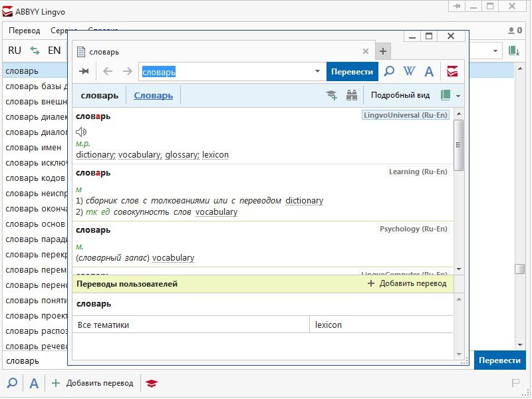Image resolution: width=532 pixels, height=399 pixels.
Task: Click dictionary in Learning entry
Action: (305, 201)
